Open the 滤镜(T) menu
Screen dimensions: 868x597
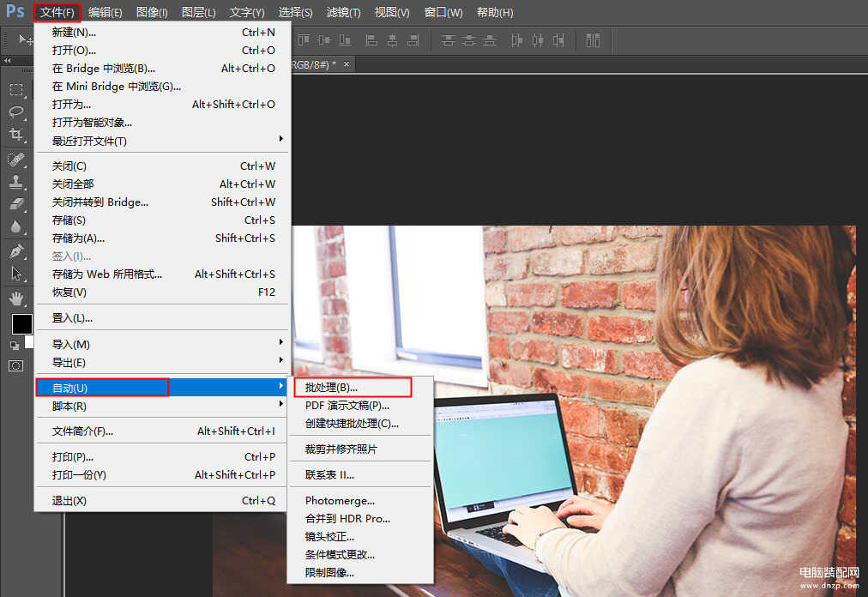tap(343, 12)
